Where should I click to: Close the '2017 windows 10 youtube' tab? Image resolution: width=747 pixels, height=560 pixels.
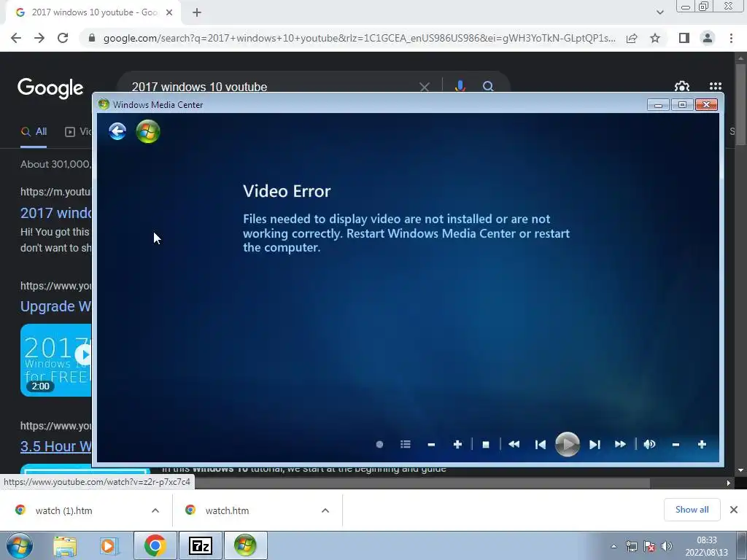[x=169, y=12]
